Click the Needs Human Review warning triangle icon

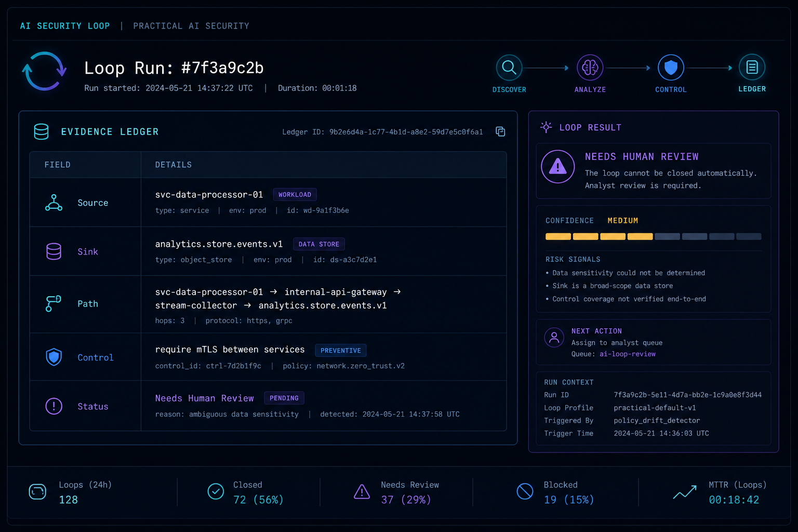(x=558, y=167)
